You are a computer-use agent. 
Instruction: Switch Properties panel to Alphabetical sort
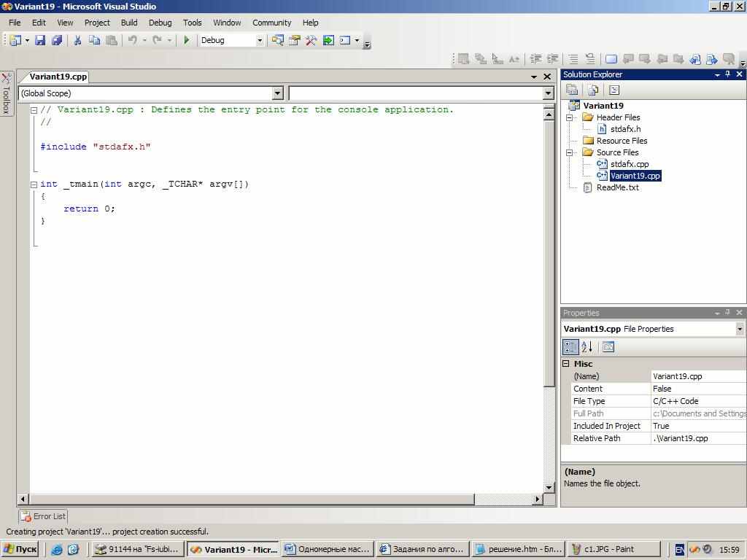click(587, 346)
